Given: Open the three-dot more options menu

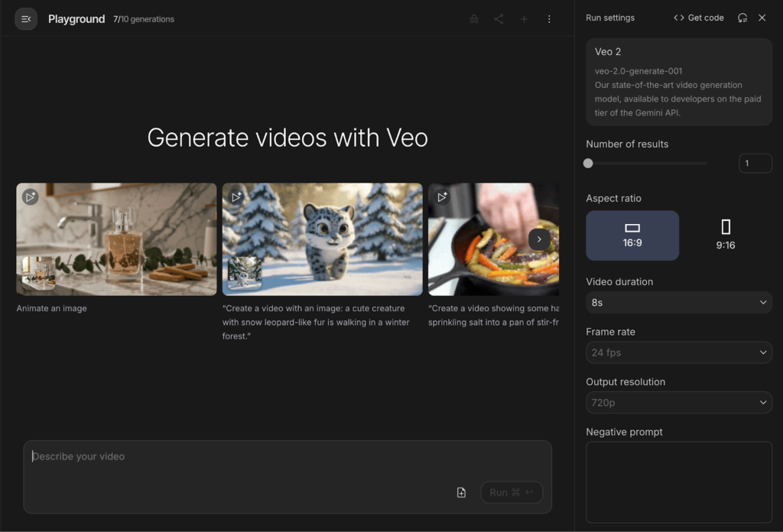Looking at the screenshot, I should point(549,19).
